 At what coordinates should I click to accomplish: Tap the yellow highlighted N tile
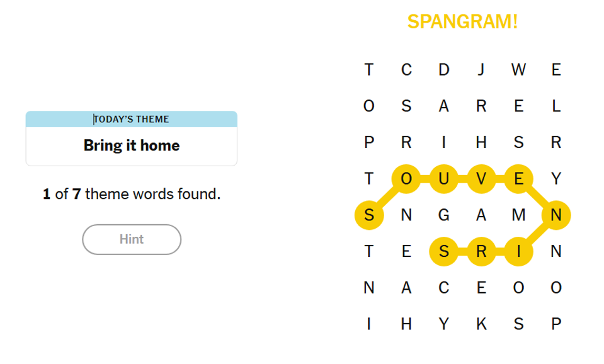point(556,215)
